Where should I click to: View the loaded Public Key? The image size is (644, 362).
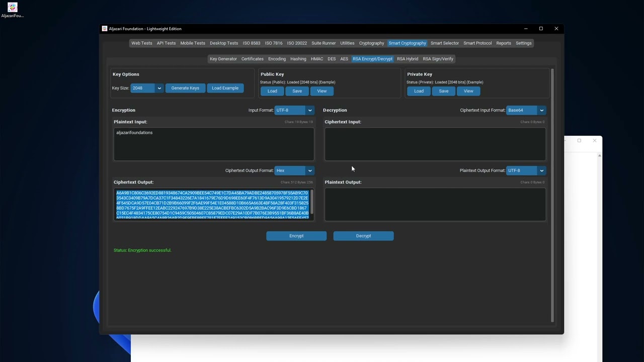[321, 91]
